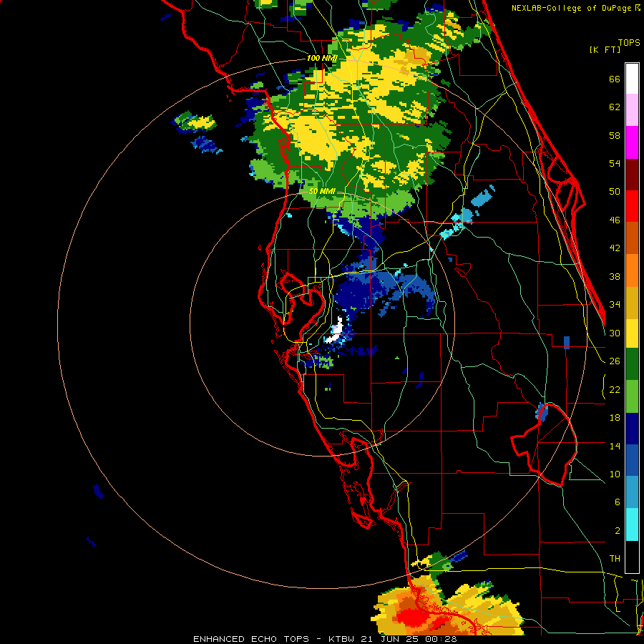
Task: Select the 6 value on the legend
Action: click(618, 502)
